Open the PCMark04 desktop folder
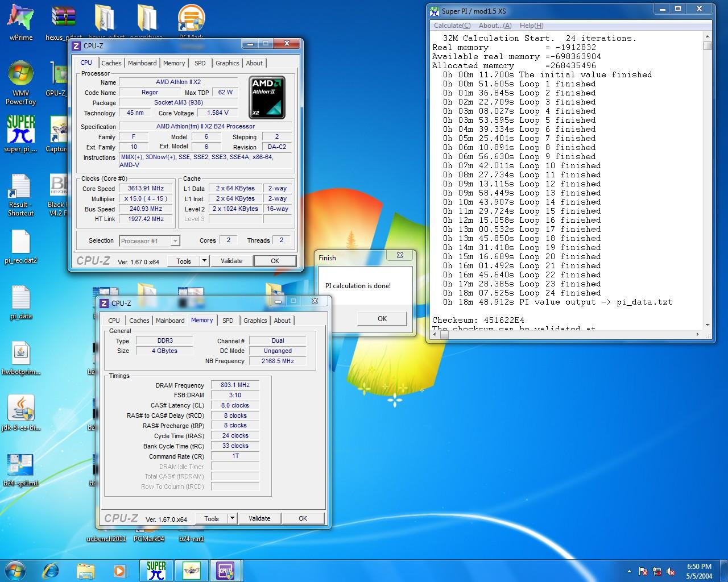Image resolution: width=728 pixels, height=582 pixels. point(148,538)
